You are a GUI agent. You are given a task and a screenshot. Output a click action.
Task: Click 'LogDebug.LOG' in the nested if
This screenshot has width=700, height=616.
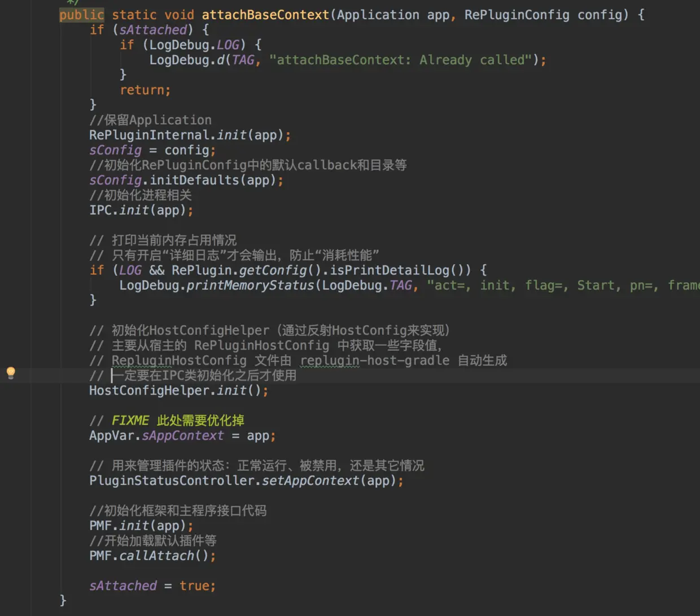(194, 45)
